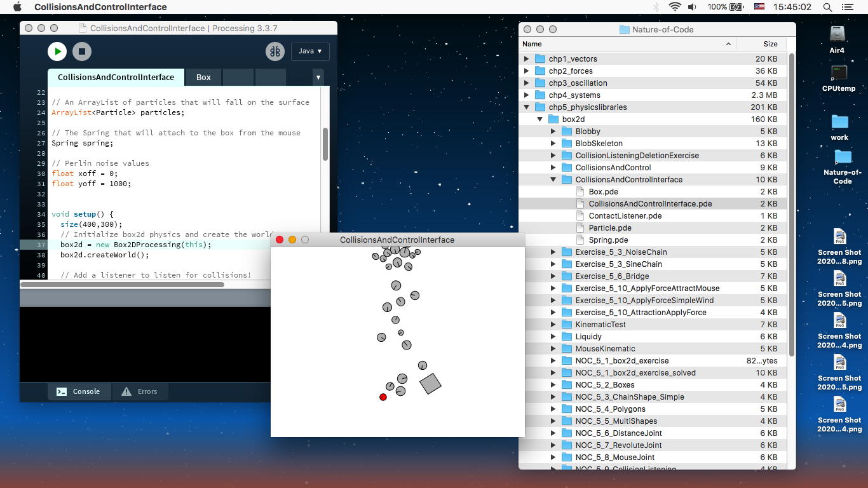Open the Spotlight search icon
The height and width of the screenshot is (488, 868).
point(827,7)
